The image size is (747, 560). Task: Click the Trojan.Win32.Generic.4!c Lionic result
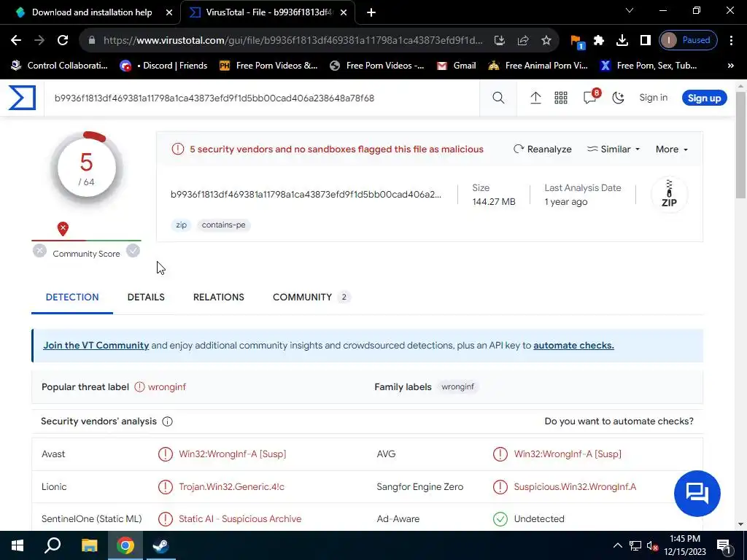231,486
